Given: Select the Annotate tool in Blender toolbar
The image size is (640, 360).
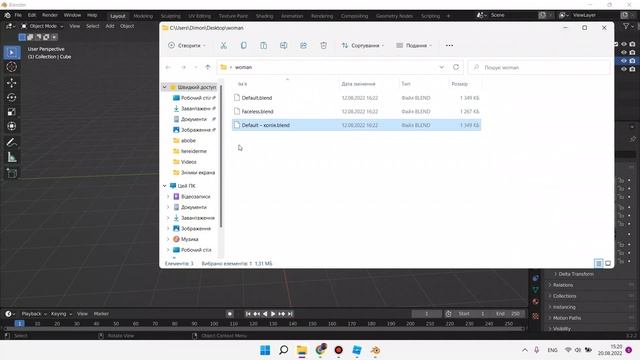Looking at the screenshot, I should (11, 142).
